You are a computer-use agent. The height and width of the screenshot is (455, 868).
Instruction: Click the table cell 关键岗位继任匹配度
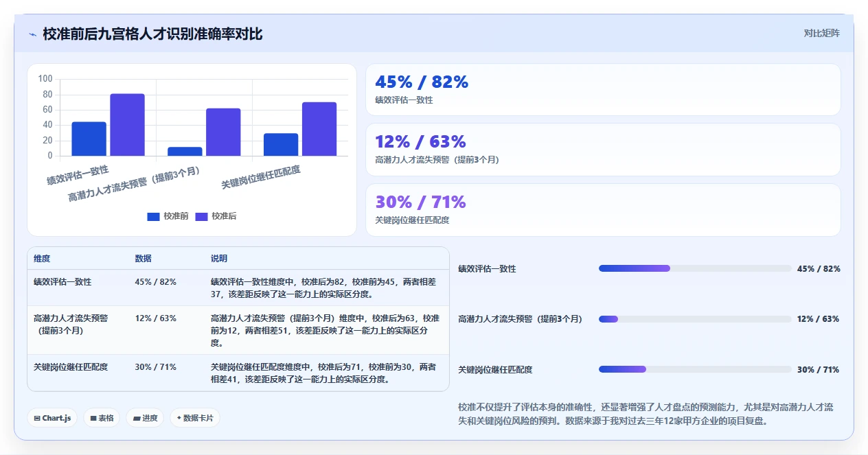[71, 367]
